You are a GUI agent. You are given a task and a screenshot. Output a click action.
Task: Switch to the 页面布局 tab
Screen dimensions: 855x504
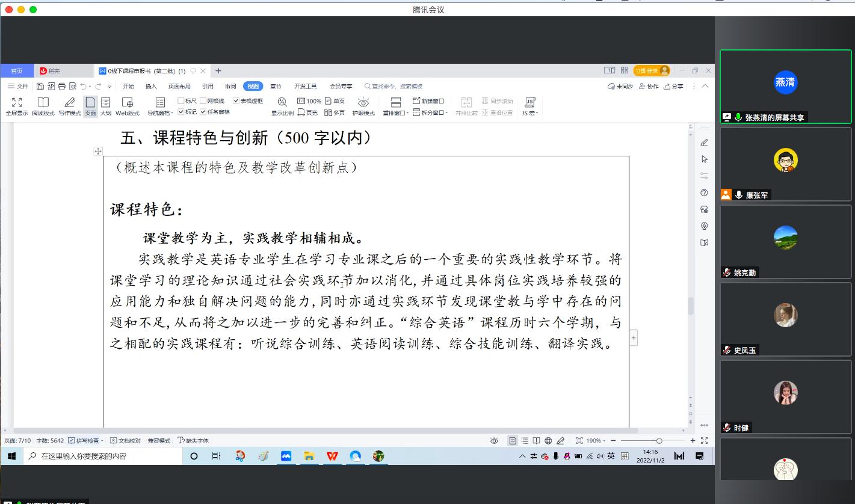(x=179, y=87)
